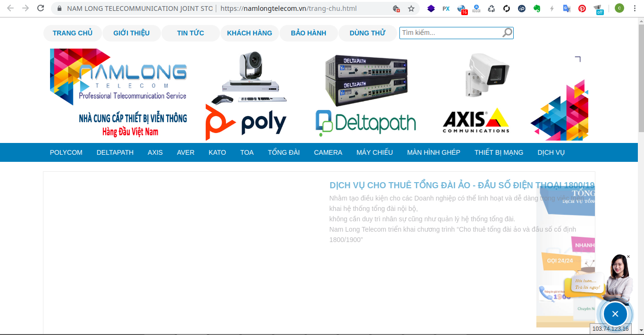This screenshot has width=644, height=335.
Task: Go to the TRANG CHỦ page
Action: tap(73, 33)
